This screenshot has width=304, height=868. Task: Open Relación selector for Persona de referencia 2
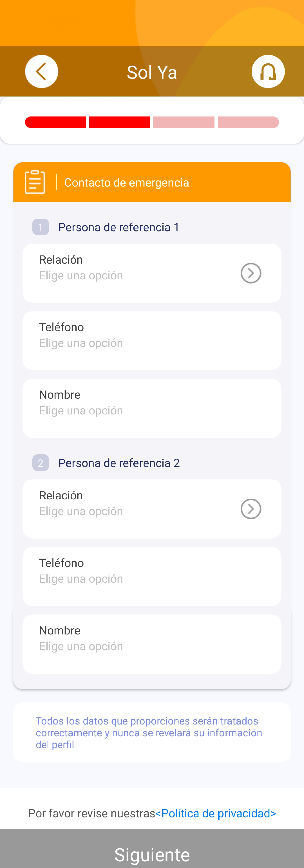pos(152,509)
